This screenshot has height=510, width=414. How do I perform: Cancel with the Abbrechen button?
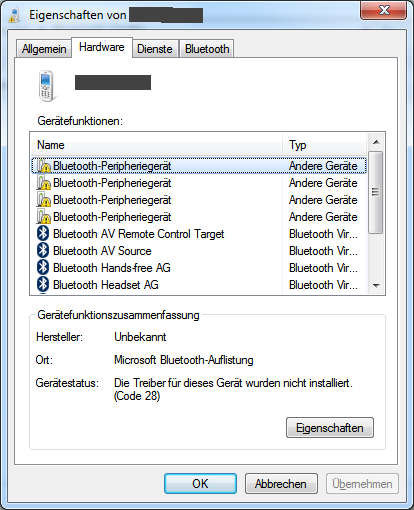coord(281,483)
